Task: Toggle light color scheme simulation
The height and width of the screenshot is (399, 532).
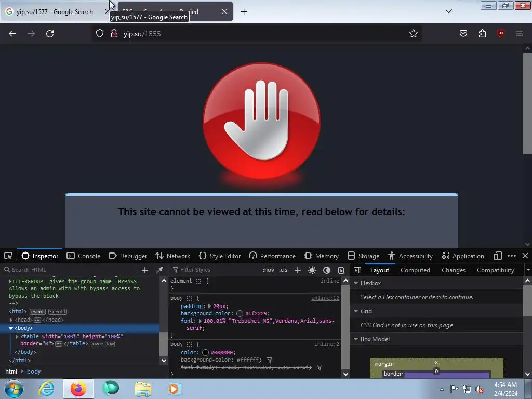Action: tap(312, 270)
